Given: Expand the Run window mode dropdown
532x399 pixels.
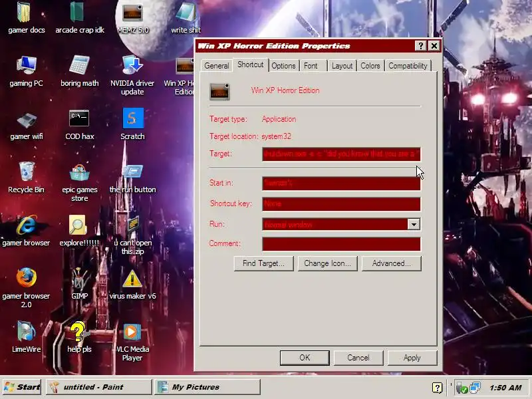Looking at the screenshot, I should (414, 224).
